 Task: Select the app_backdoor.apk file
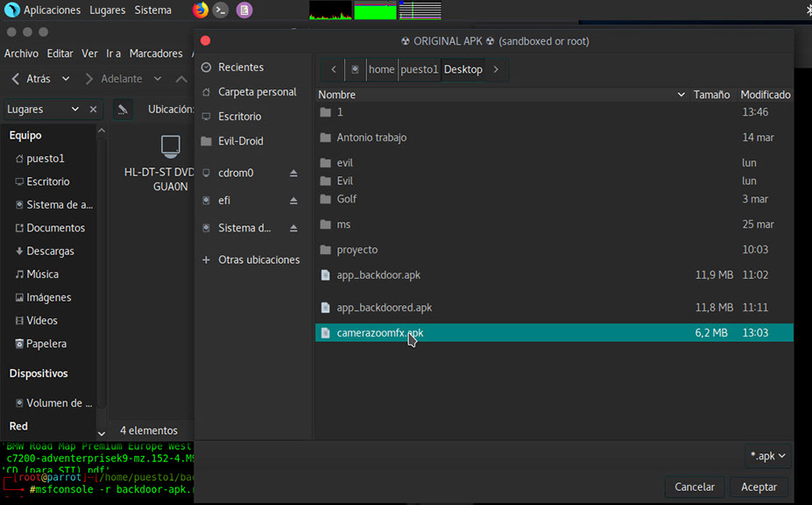click(x=378, y=275)
